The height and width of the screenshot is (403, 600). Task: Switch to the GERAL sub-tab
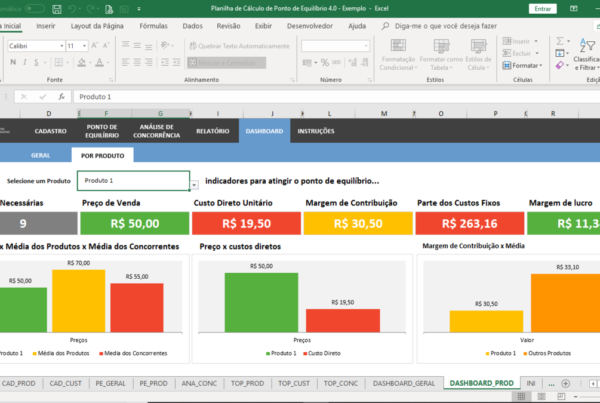41,155
